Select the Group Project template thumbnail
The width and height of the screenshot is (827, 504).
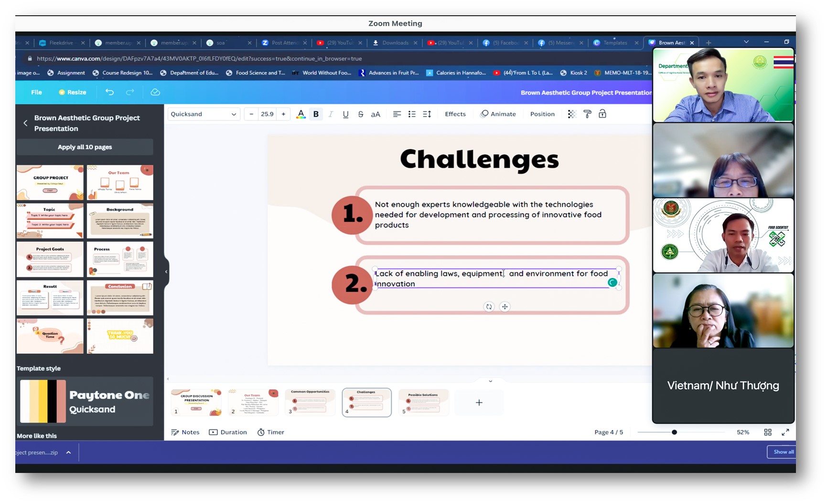[50, 182]
